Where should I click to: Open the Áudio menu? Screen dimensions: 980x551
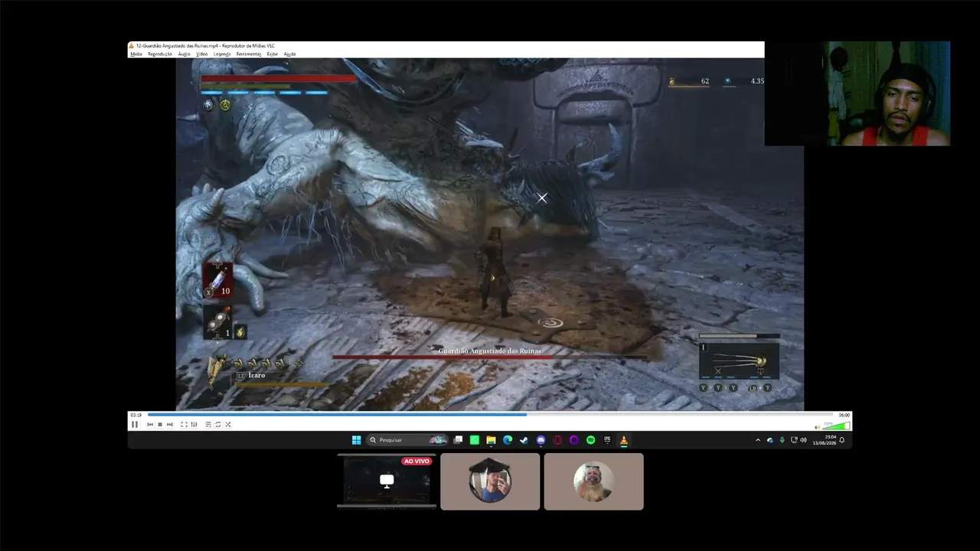tap(185, 54)
